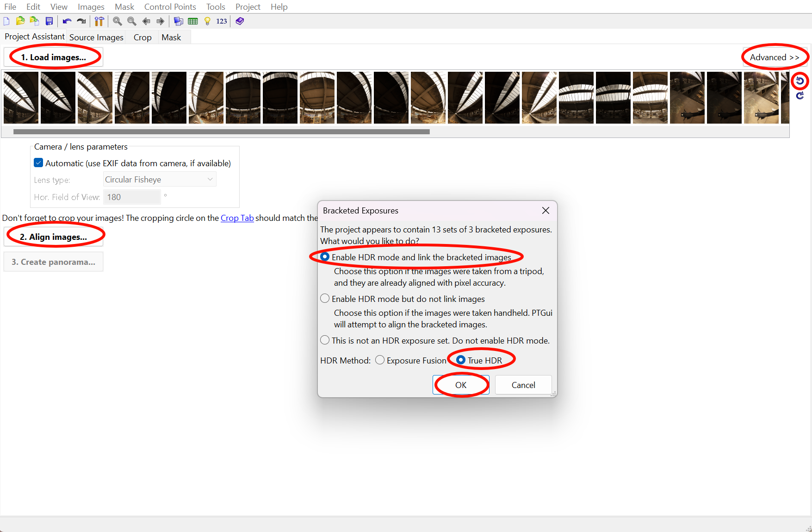Switch to the Crop tab
Image resolution: width=812 pixels, height=532 pixels.
point(143,38)
